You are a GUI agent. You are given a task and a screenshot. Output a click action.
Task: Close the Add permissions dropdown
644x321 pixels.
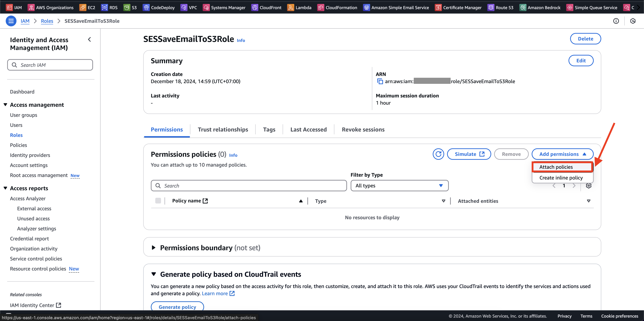[562, 154]
